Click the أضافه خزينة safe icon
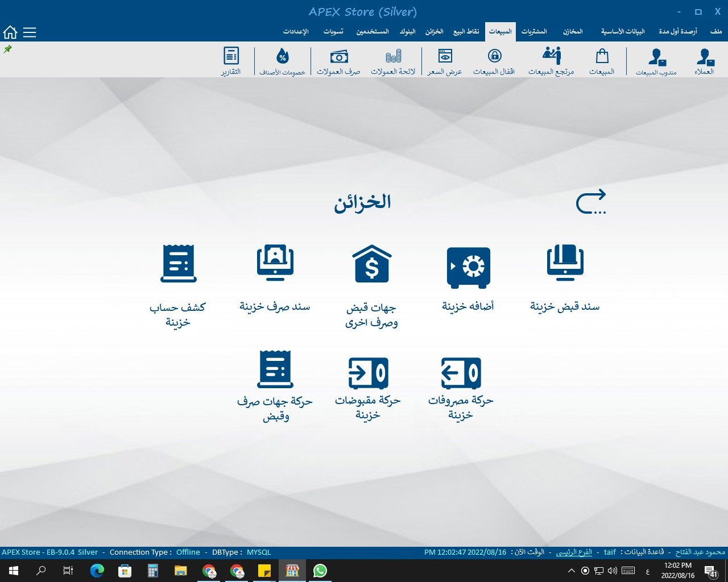Image resolution: width=728 pixels, height=582 pixels. (468, 267)
